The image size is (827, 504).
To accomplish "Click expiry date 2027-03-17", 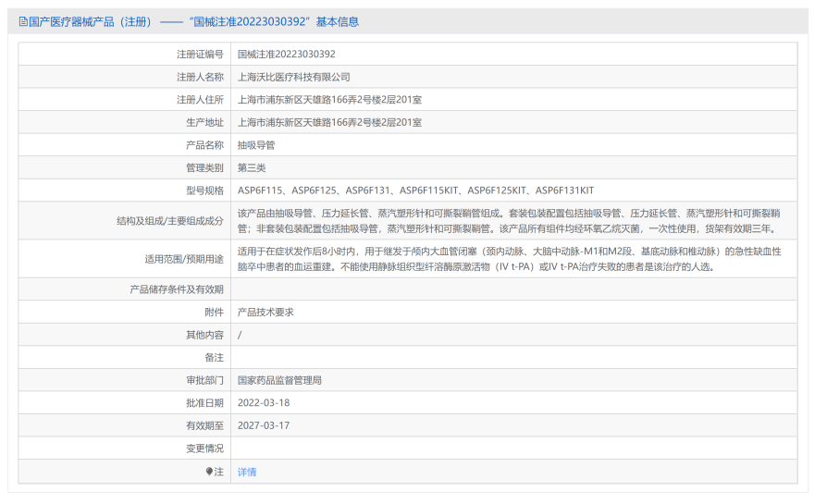I will 264,425.
